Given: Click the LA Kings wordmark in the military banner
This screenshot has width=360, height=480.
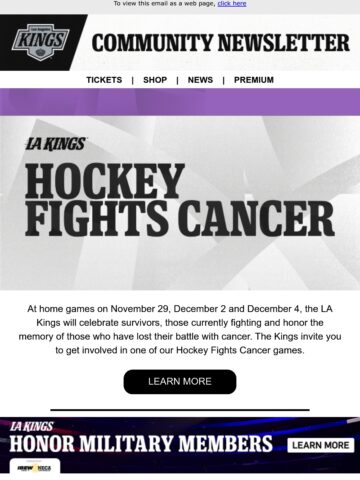Looking at the screenshot, I should click(31, 426).
